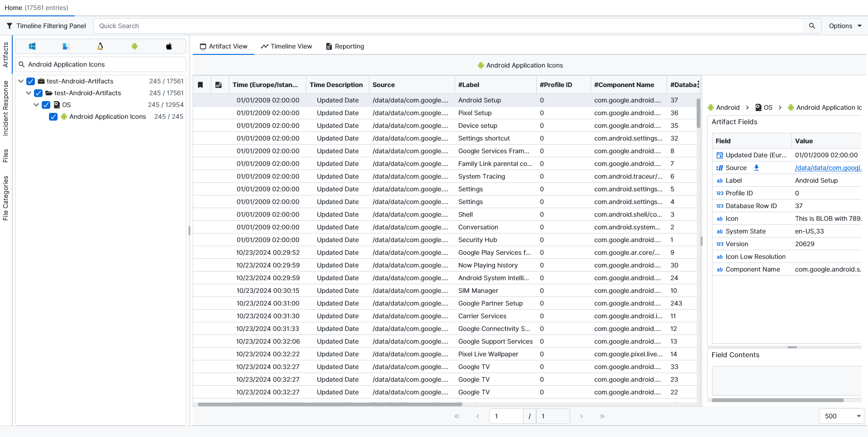The width and height of the screenshot is (868, 437).
Task: Select the Windows platform icon
Action: tap(32, 46)
